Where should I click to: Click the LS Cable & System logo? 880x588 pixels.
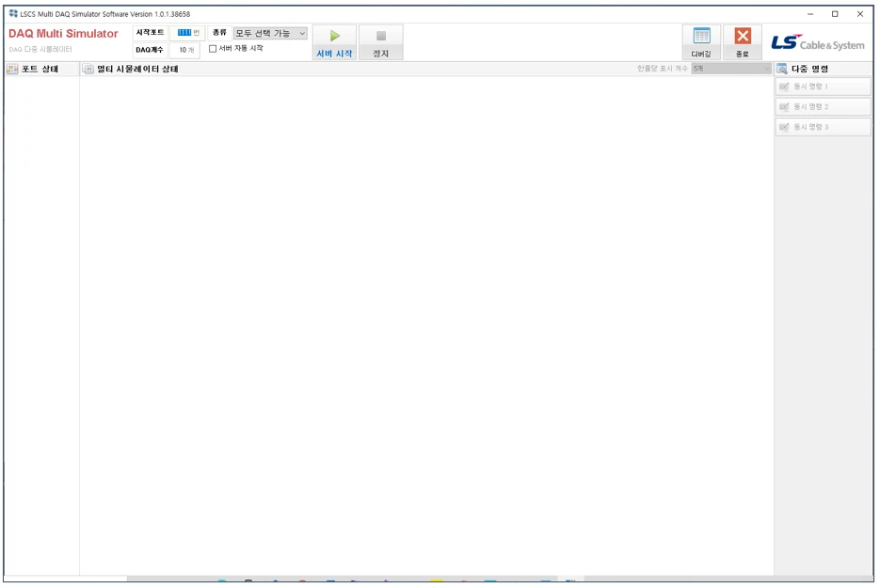click(818, 42)
